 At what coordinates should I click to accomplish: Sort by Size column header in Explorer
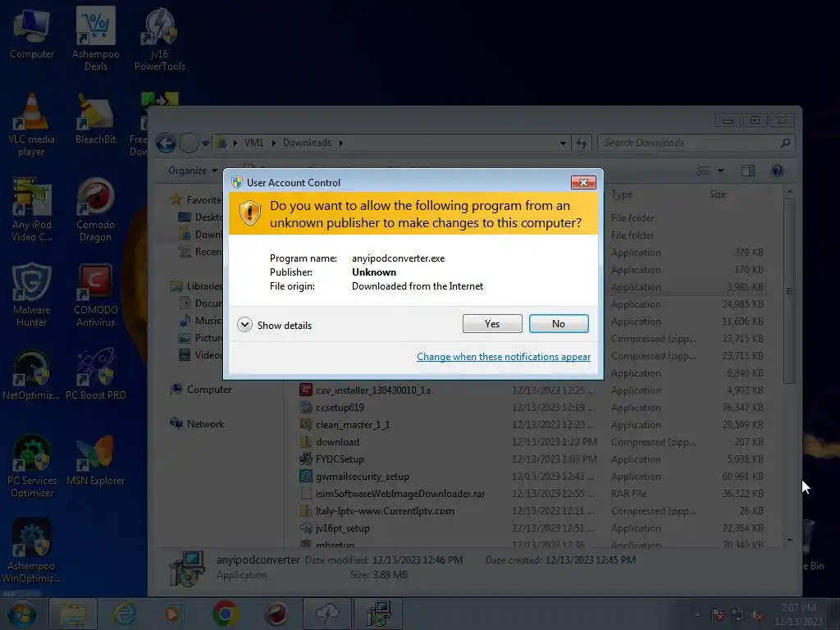[x=718, y=194]
